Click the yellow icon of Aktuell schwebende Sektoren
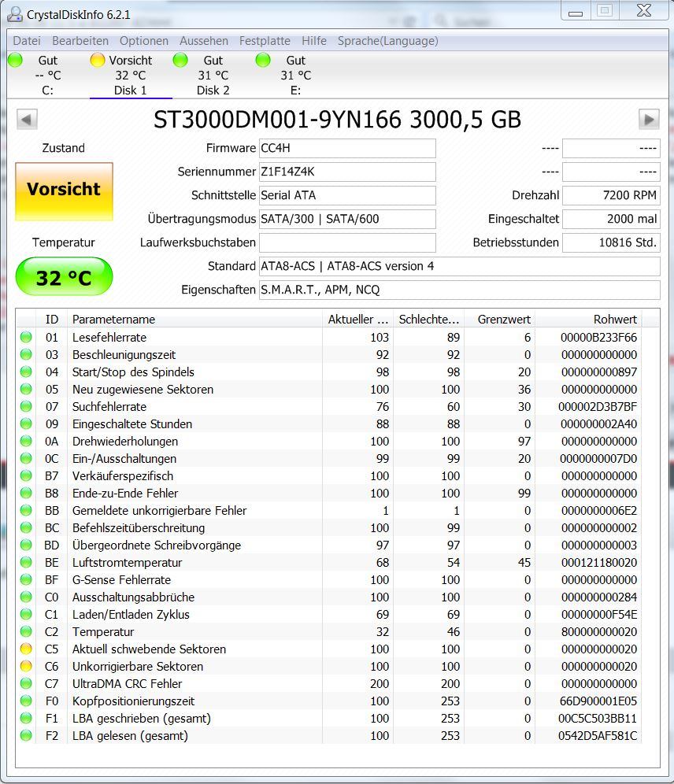The height and width of the screenshot is (784, 674). (x=26, y=649)
